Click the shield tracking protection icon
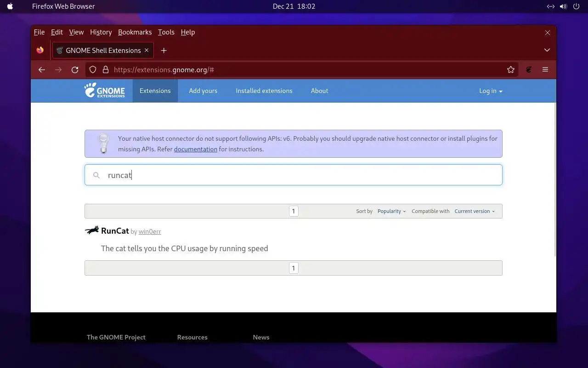Image resolution: width=588 pixels, height=368 pixels. click(x=93, y=69)
